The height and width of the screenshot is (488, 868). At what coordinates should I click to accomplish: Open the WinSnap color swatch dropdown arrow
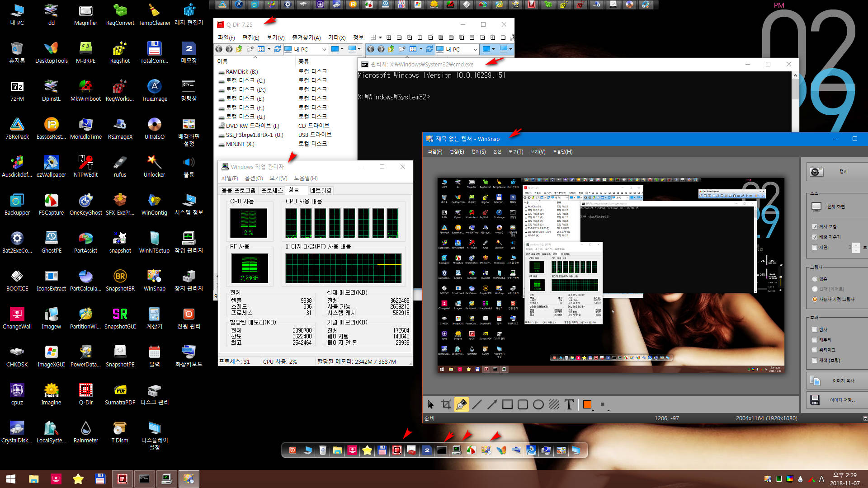[x=593, y=410]
